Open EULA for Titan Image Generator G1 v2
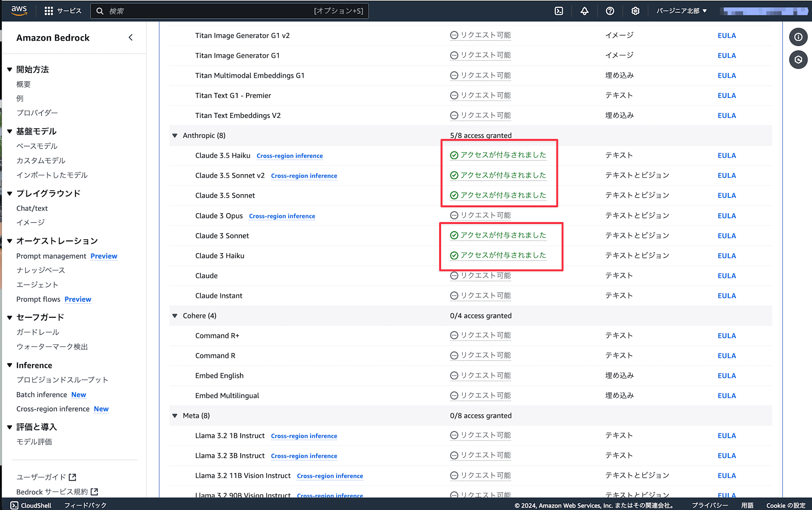 [x=727, y=35]
